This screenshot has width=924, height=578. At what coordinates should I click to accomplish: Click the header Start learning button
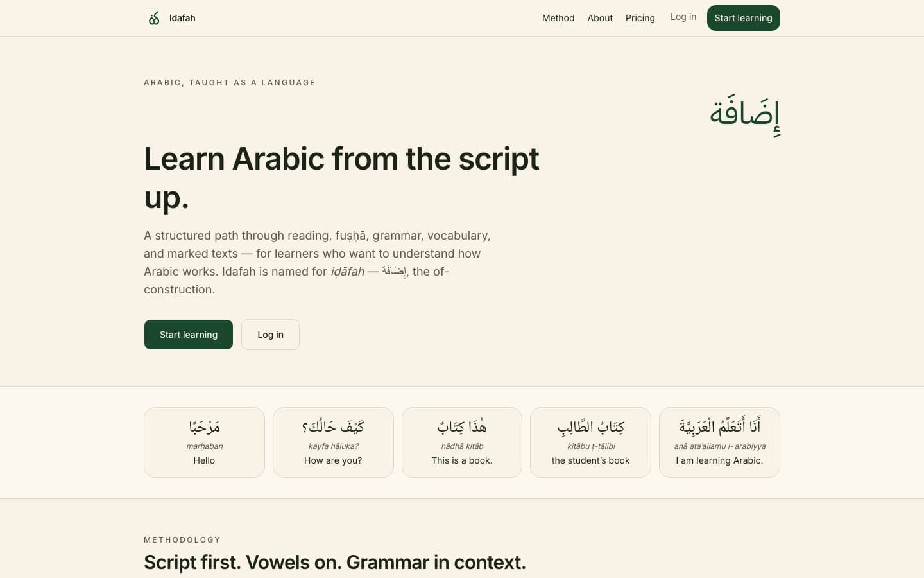(x=744, y=18)
